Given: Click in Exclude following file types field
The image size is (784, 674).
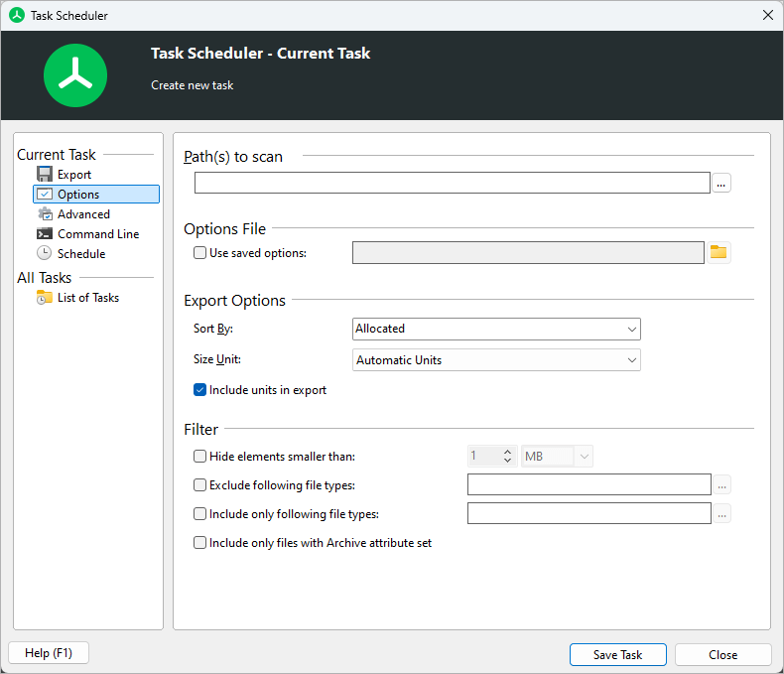Looking at the screenshot, I should [x=588, y=485].
